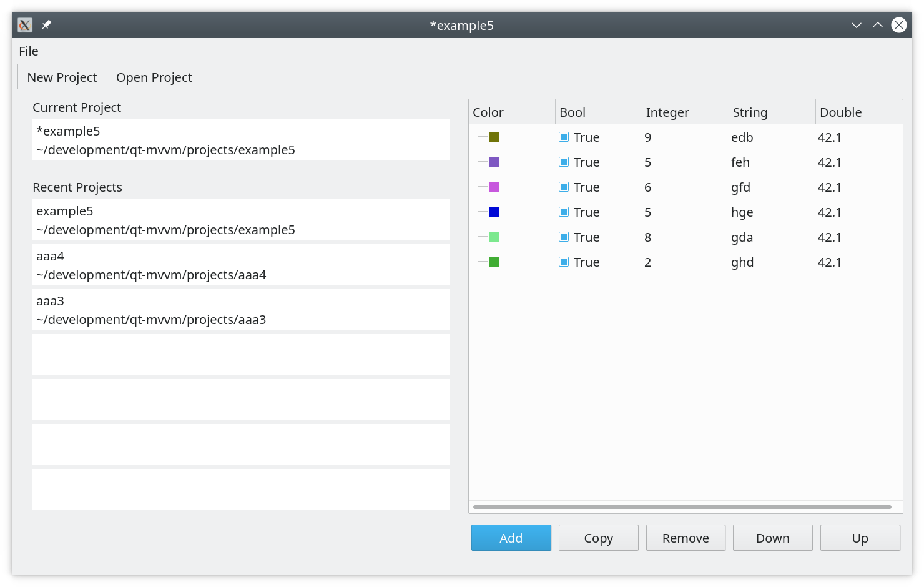This screenshot has height=587, width=924.
Task: Select the string cell hge
Action: click(x=742, y=212)
